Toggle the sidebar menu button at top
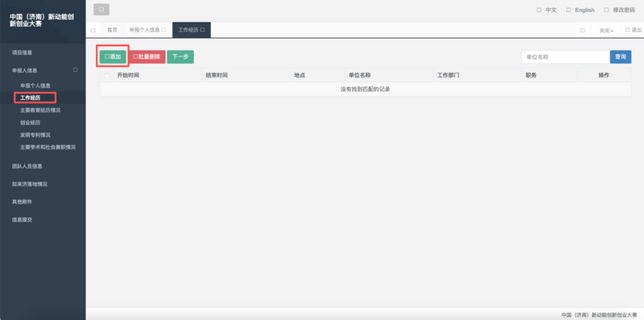644x320 pixels. point(101,9)
